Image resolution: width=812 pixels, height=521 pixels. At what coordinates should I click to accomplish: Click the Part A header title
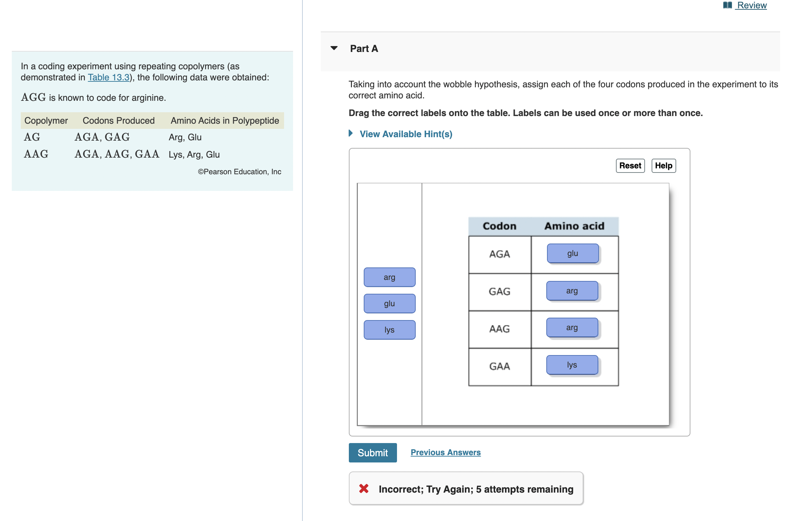[364, 48]
